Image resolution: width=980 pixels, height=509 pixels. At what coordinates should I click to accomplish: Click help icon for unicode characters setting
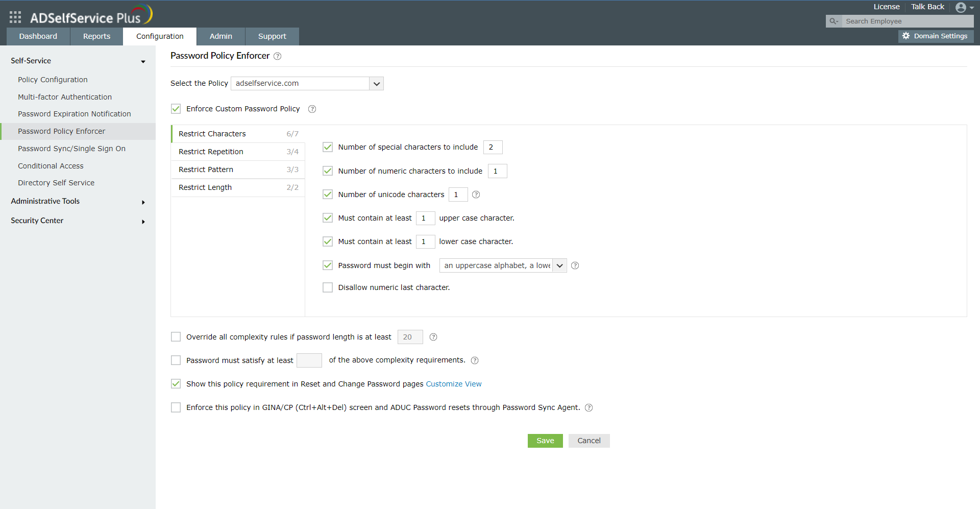(x=476, y=195)
